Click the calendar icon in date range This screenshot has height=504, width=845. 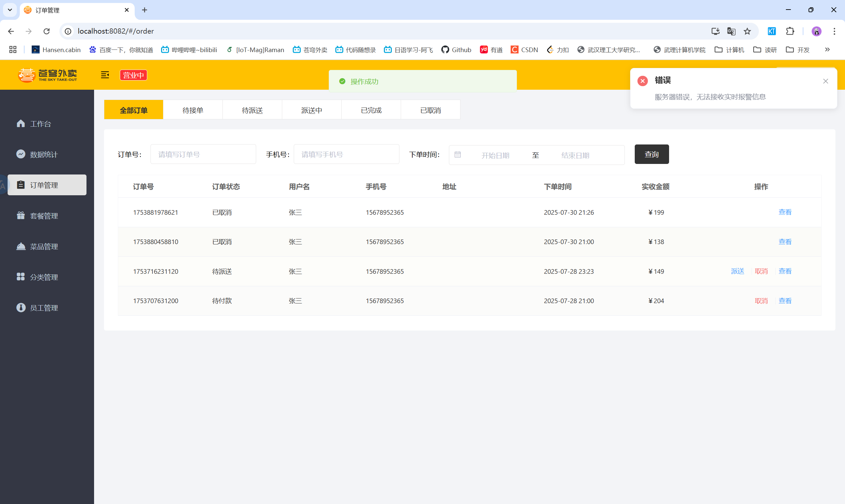point(458,155)
